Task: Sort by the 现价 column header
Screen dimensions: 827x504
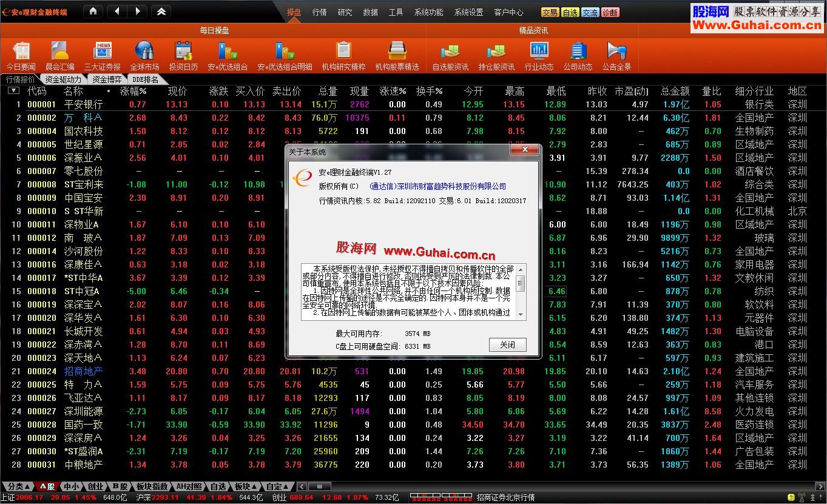Action: 177,91
